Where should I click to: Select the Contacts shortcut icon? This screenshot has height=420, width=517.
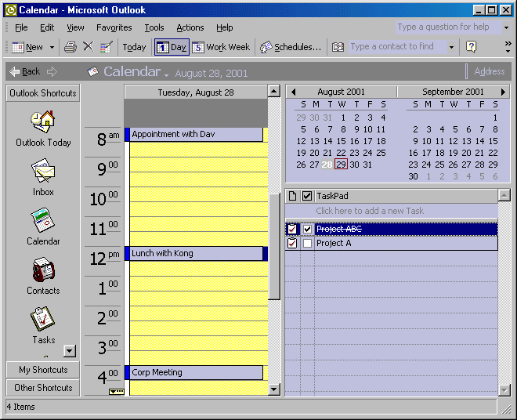tap(42, 271)
